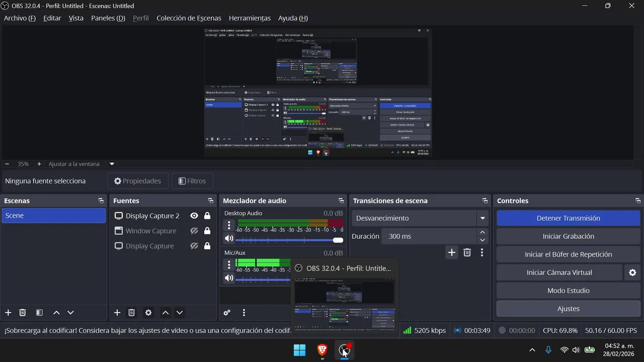Unlock the Window Capture source
644x362 pixels.
207,231
